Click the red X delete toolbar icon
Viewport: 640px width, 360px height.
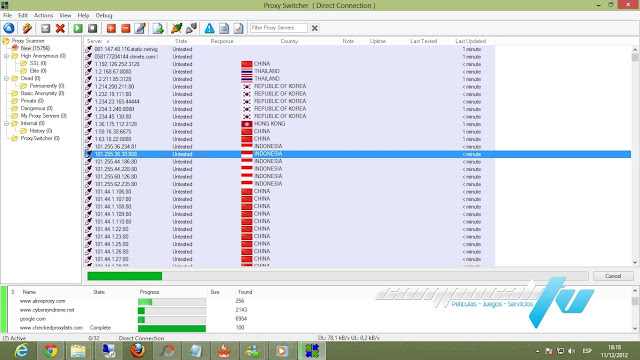coord(60,28)
